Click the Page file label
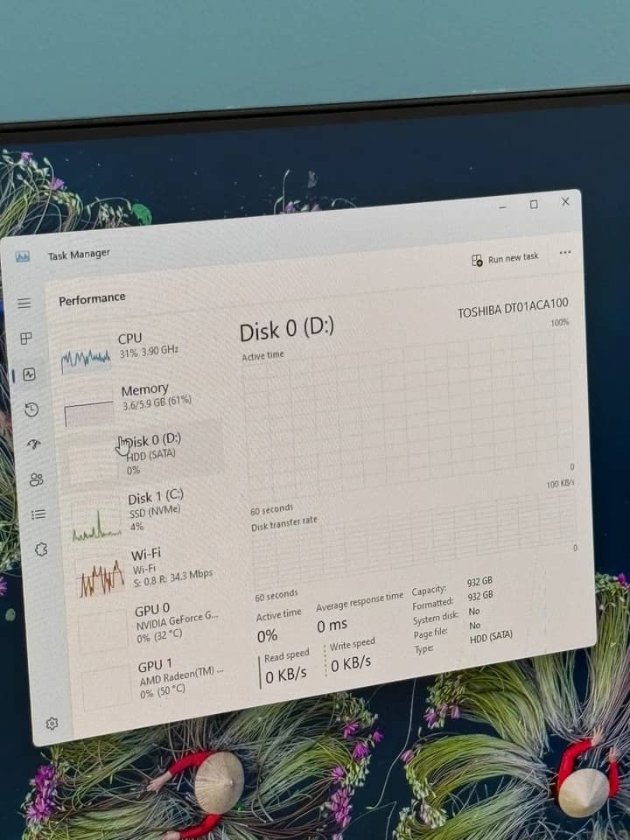Viewport: 630px width, 840px height. click(430, 633)
